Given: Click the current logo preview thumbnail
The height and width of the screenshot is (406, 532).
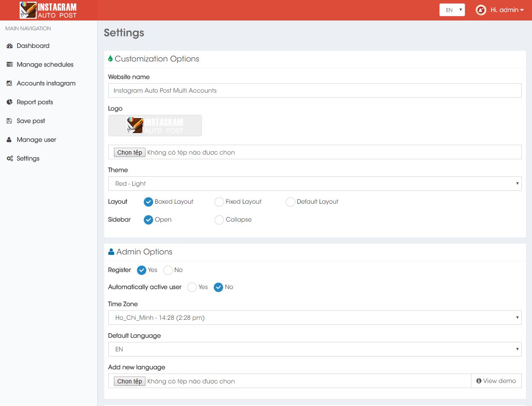Looking at the screenshot, I should coord(155,126).
